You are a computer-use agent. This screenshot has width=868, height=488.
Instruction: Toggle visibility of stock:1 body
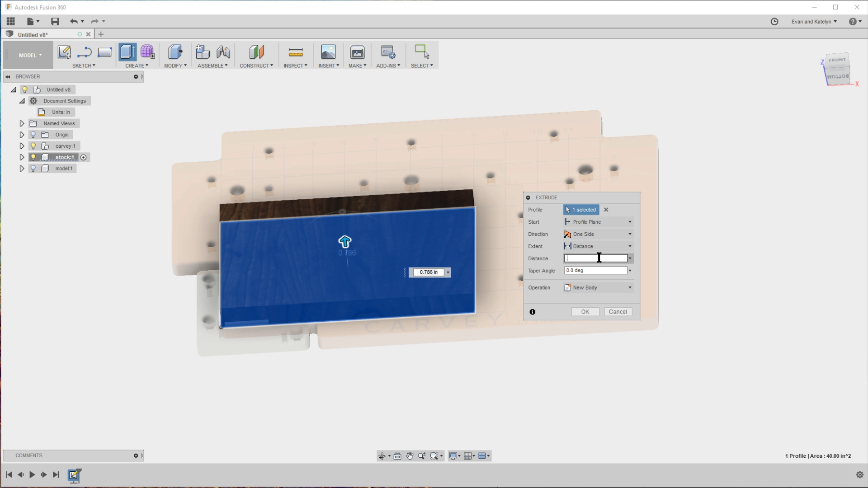[x=33, y=157]
